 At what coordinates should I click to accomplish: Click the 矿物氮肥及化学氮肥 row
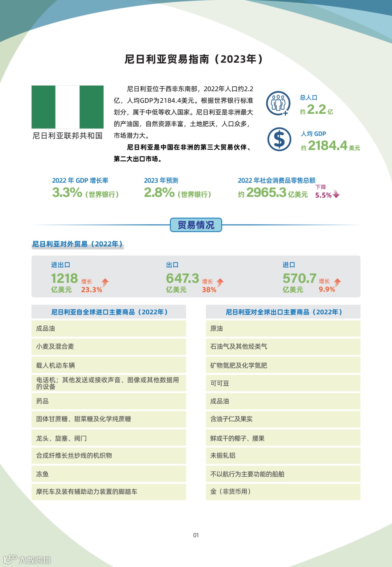tap(283, 365)
